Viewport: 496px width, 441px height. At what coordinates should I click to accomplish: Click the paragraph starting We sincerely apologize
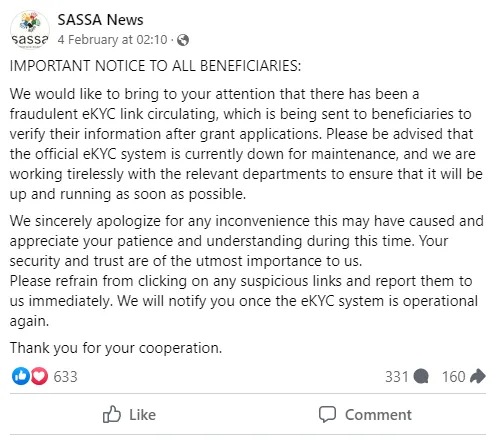point(247,241)
